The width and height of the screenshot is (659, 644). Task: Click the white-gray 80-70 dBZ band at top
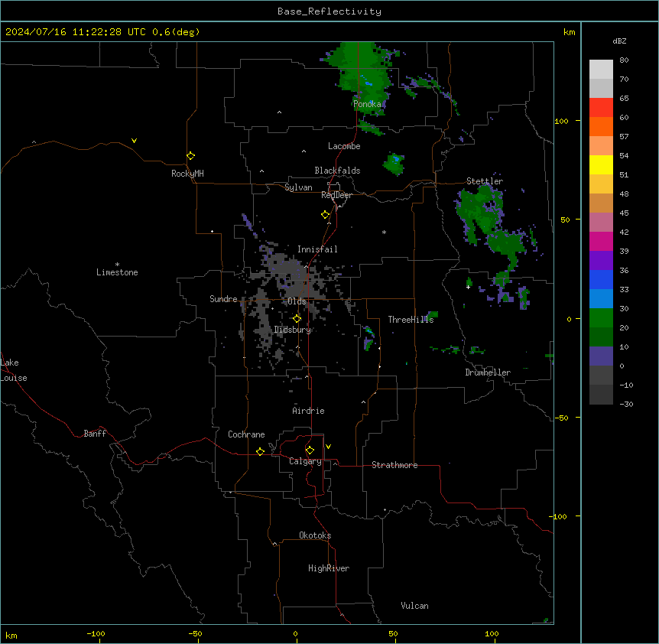pos(601,70)
